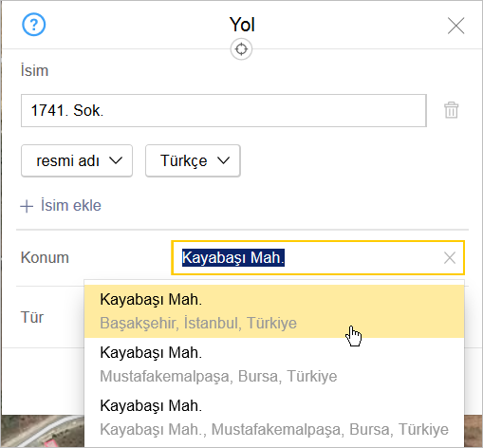Open the help question mark icon
This screenshot has height=448, width=483.
click(33, 25)
